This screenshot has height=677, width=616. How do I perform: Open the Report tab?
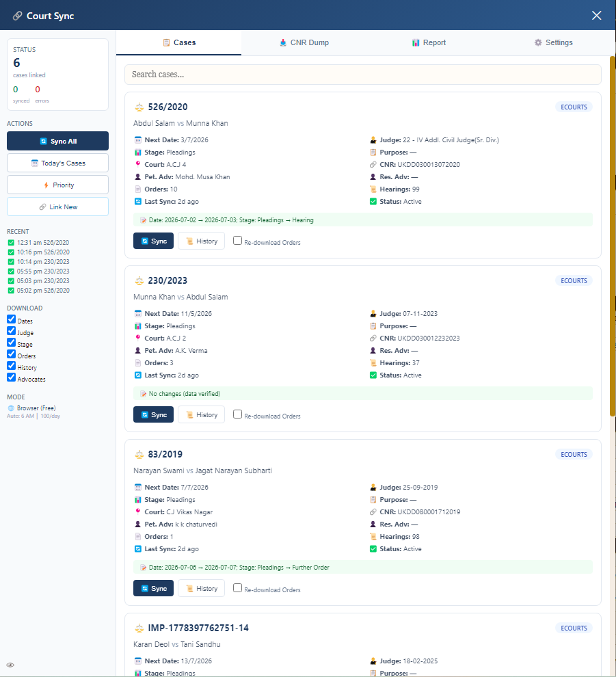[429, 43]
